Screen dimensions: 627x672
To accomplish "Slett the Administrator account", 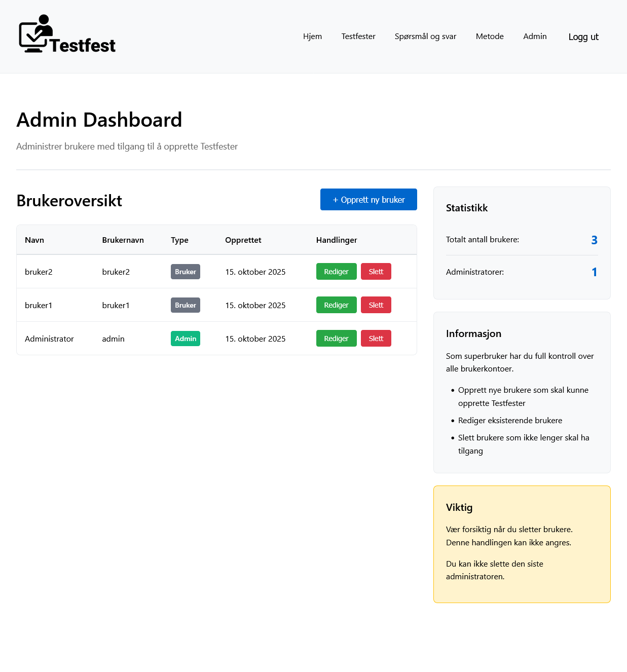I will coord(376,338).
